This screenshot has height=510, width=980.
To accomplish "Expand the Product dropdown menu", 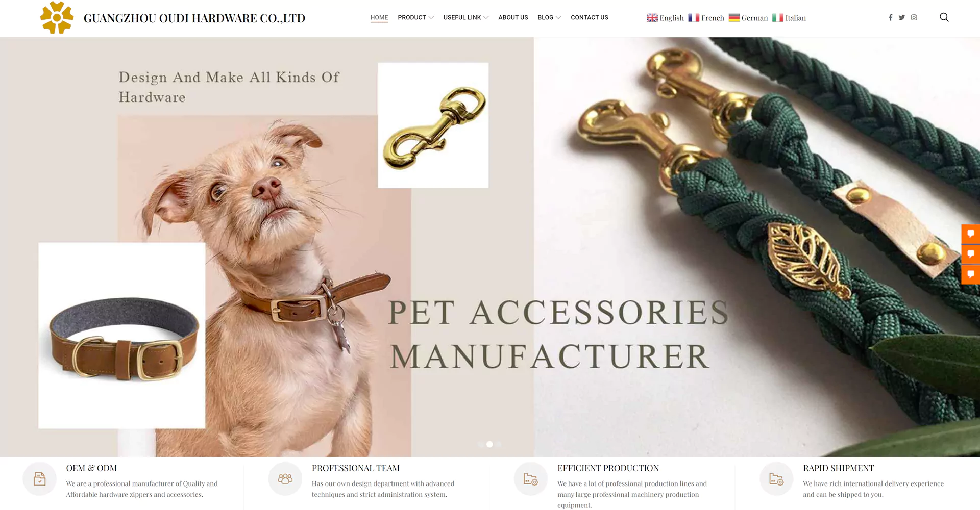I will [415, 17].
